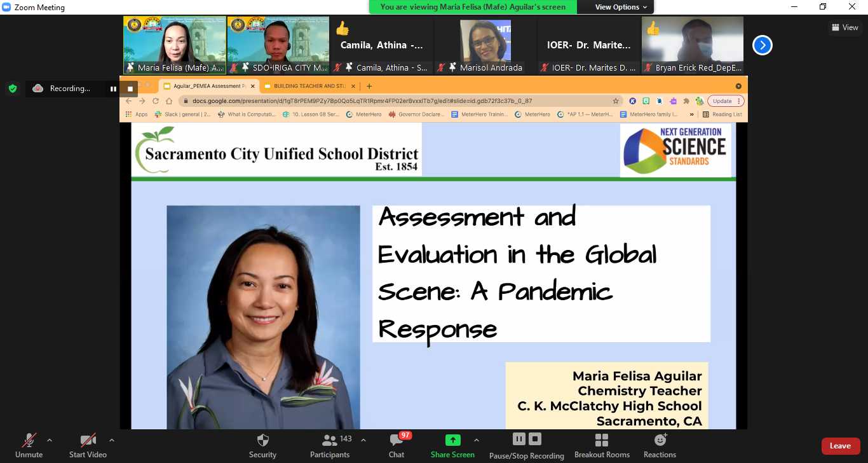Image resolution: width=868 pixels, height=463 pixels.
Task: Pause the recording in bottom toolbar
Action: pyautogui.click(x=519, y=439)
